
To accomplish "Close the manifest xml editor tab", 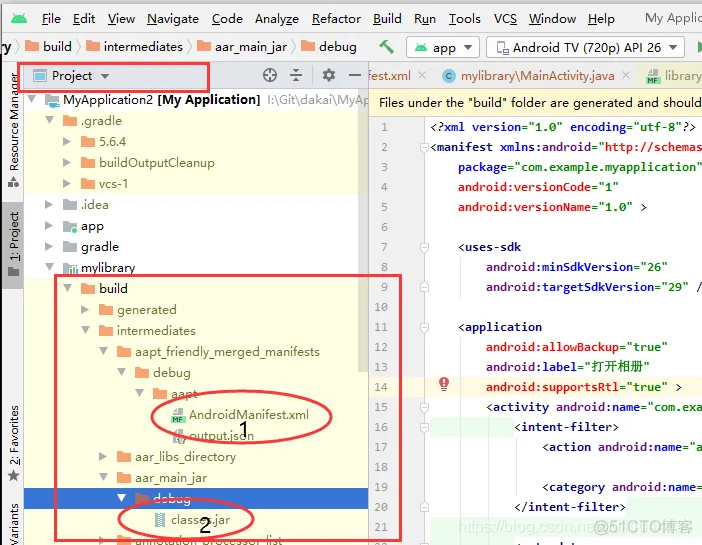I will tap(422, 75).
